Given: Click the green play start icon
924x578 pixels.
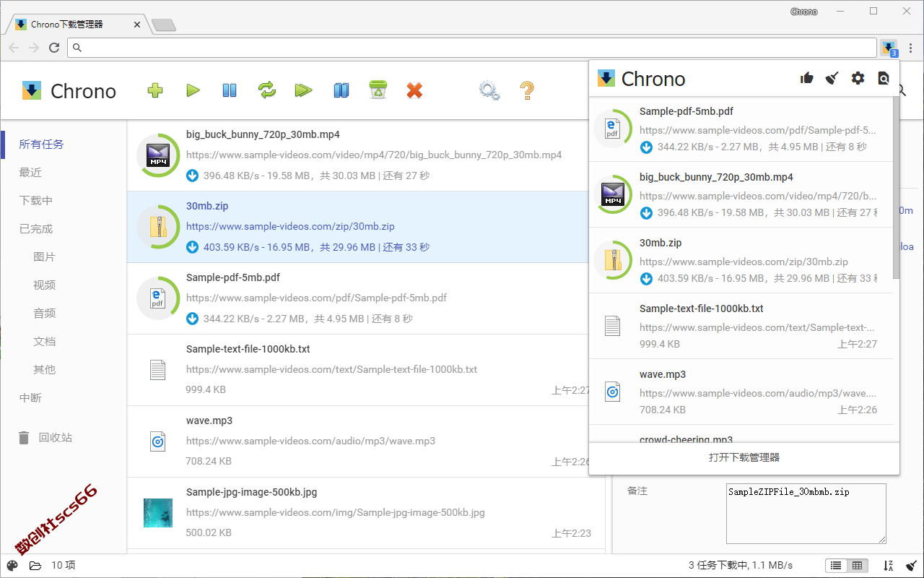Looking at the screenshot, I should (x=193, y=90).
